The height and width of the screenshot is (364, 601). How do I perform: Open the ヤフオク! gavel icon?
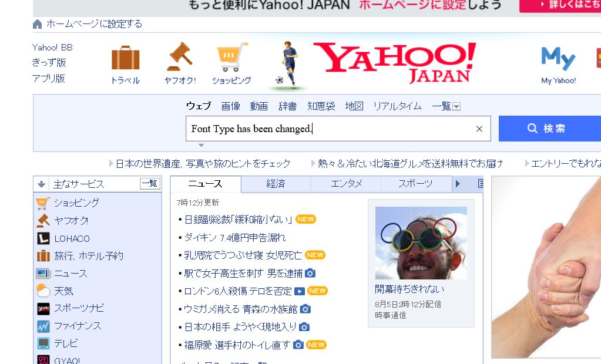tap(180, 56)
